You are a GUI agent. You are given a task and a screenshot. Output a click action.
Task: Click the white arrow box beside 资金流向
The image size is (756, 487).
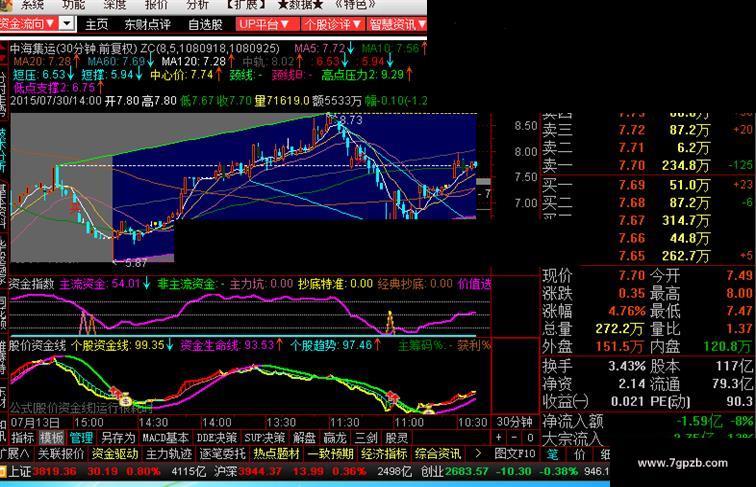68,24
